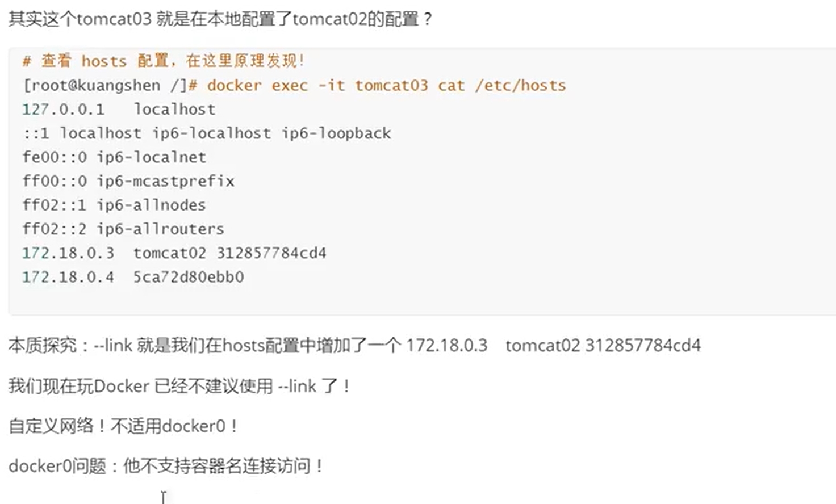Click the 'fe00::0 ip6-localnet' line
This screenshot has width=836, height=504.
tap(114, 157)
